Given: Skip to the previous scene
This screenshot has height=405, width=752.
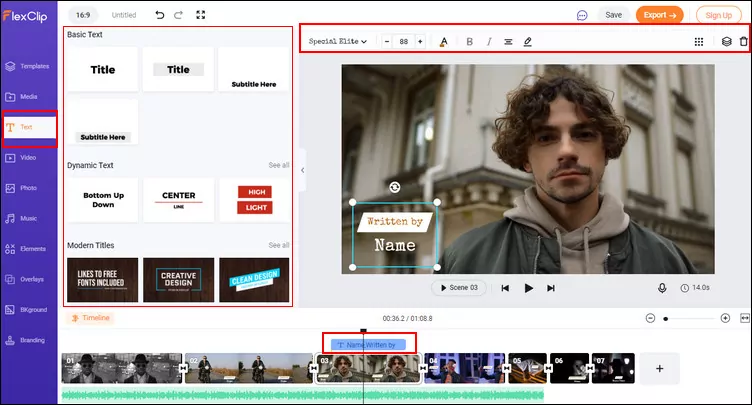Looking at the screenshot, I should pyautogui.click(x=505, y=288).
